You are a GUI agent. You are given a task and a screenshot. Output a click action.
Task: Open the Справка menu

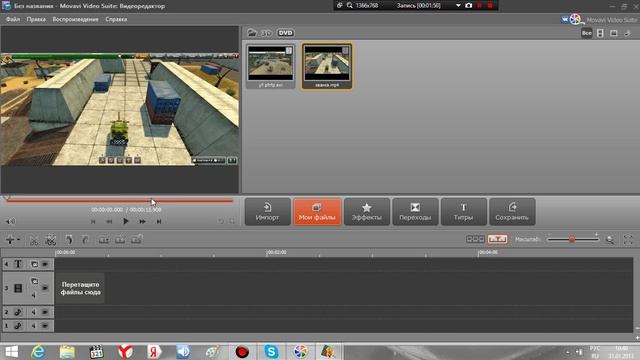point(116,19)
